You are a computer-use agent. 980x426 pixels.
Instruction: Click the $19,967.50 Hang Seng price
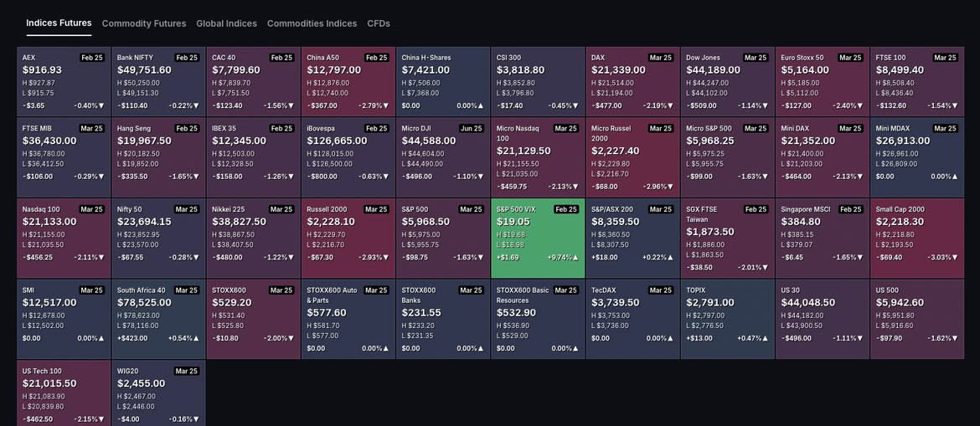click(x=144, y=141)
